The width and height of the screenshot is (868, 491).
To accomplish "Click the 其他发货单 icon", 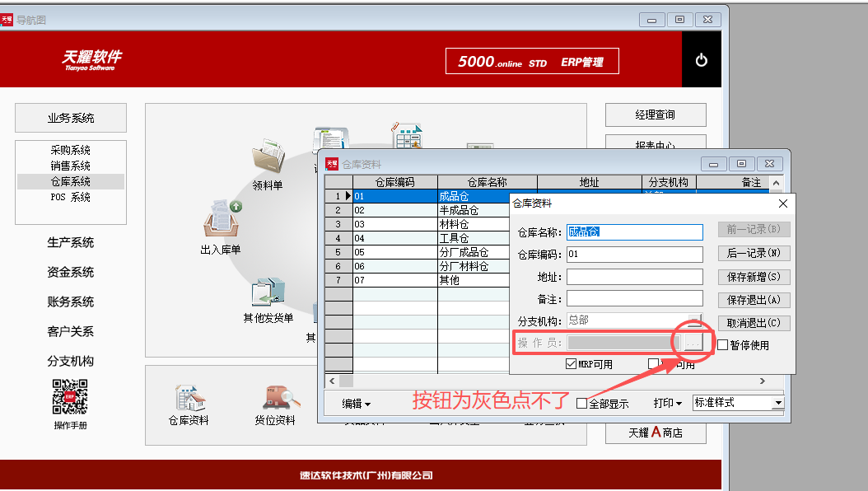I will 268,294.
